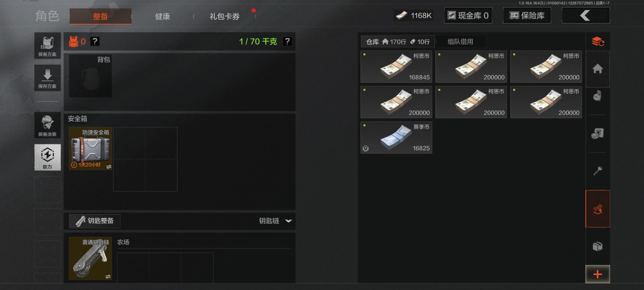
Task: Click the back arrow button
Action: 586,15
